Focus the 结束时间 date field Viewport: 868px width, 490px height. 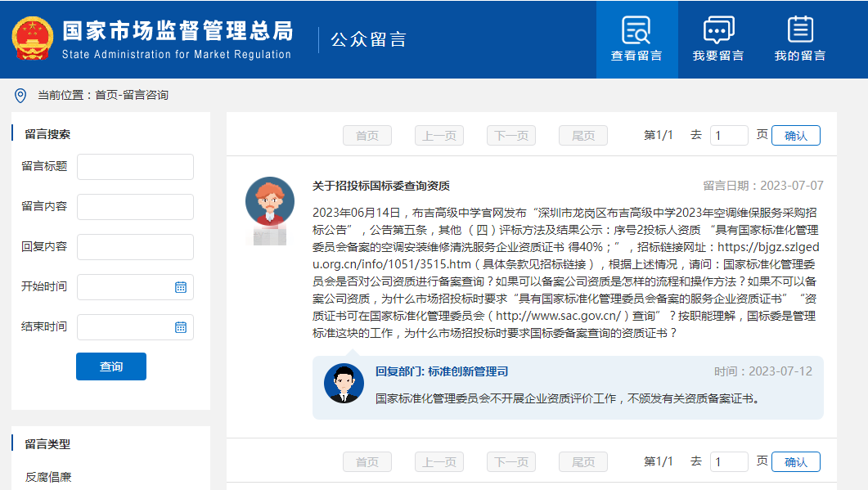(x=136, y=327)
